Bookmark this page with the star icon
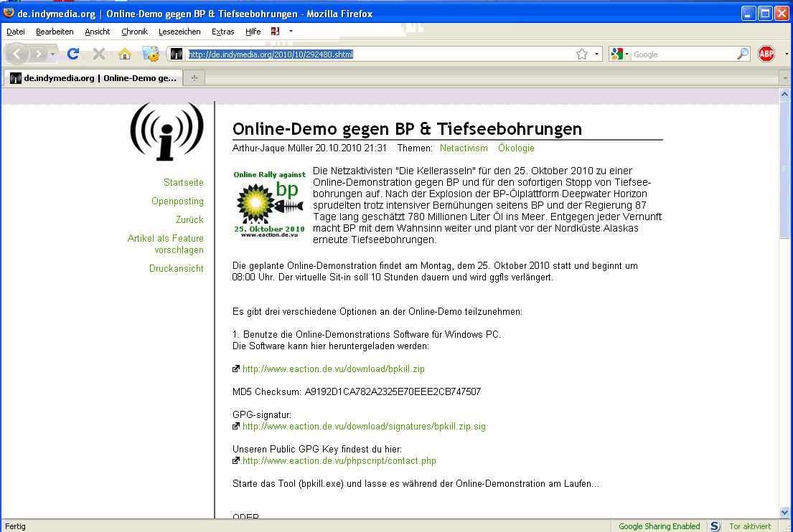This screenshot has width=793, height=532. click(x=582, y=54)
